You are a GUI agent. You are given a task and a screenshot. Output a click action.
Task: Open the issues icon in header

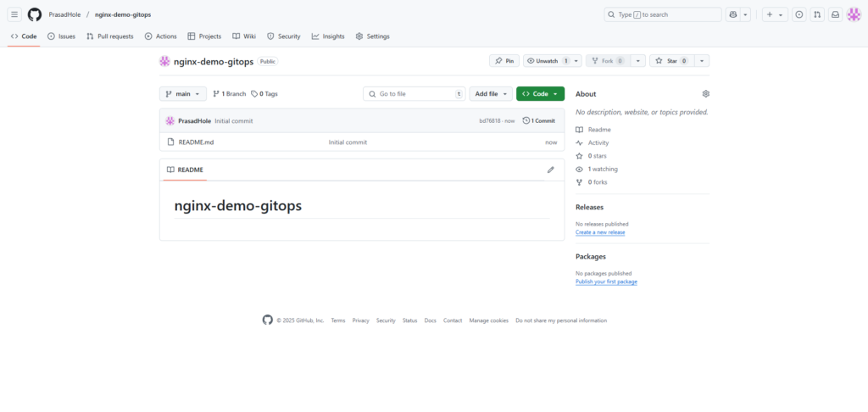pos(798,14)
